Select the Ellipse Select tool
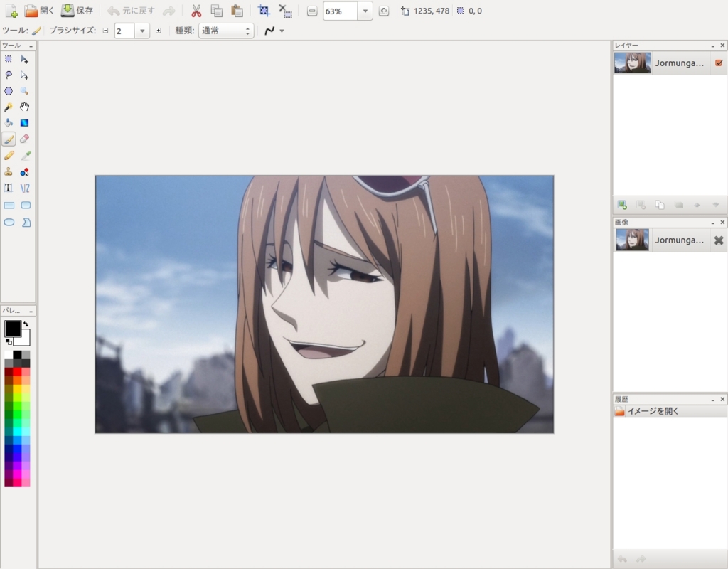728x569 pixels. 9,91
